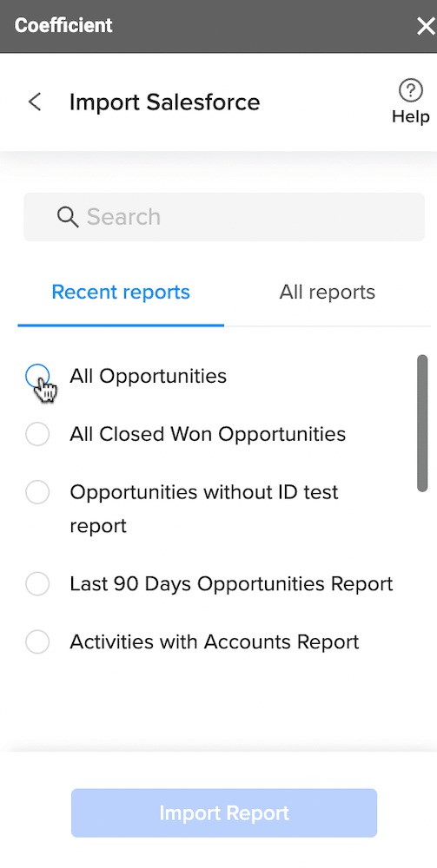
Task: Open Help via the question mark icon
Action: 410,90
